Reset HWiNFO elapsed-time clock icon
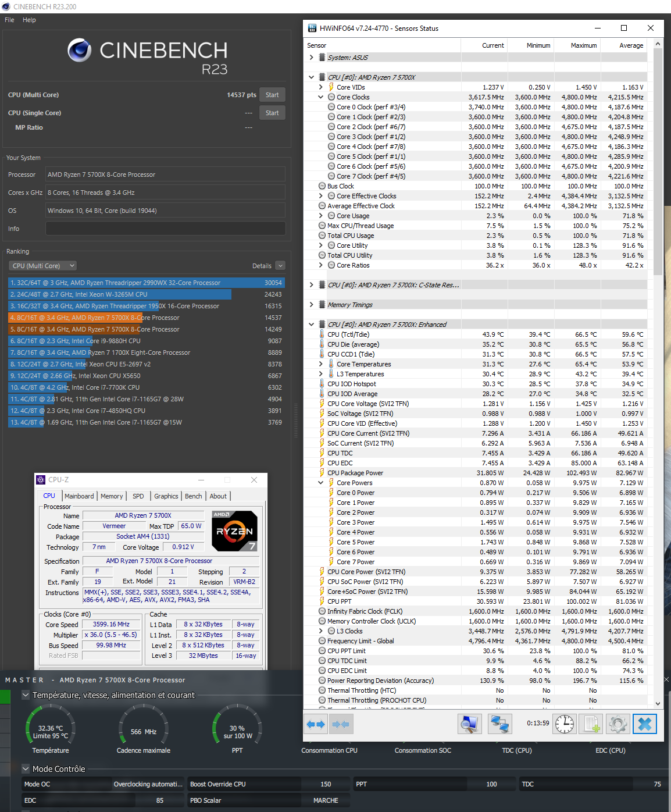 [x=564, y=724]
